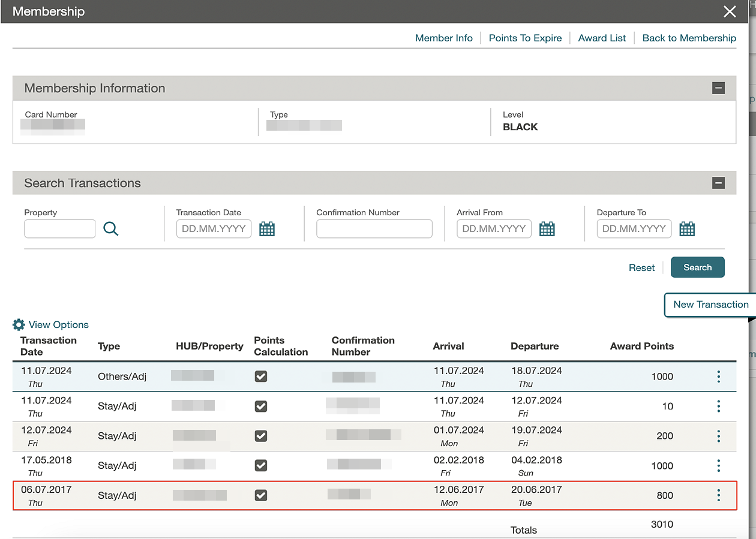
Task: Click the New Transaction button
Action: (710, 305)
